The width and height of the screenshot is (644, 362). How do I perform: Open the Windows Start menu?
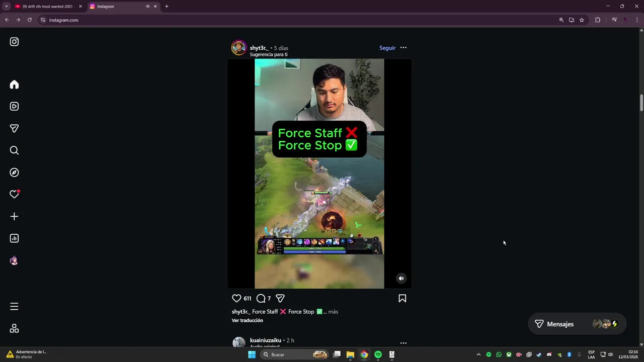click(x=252, y=354)
